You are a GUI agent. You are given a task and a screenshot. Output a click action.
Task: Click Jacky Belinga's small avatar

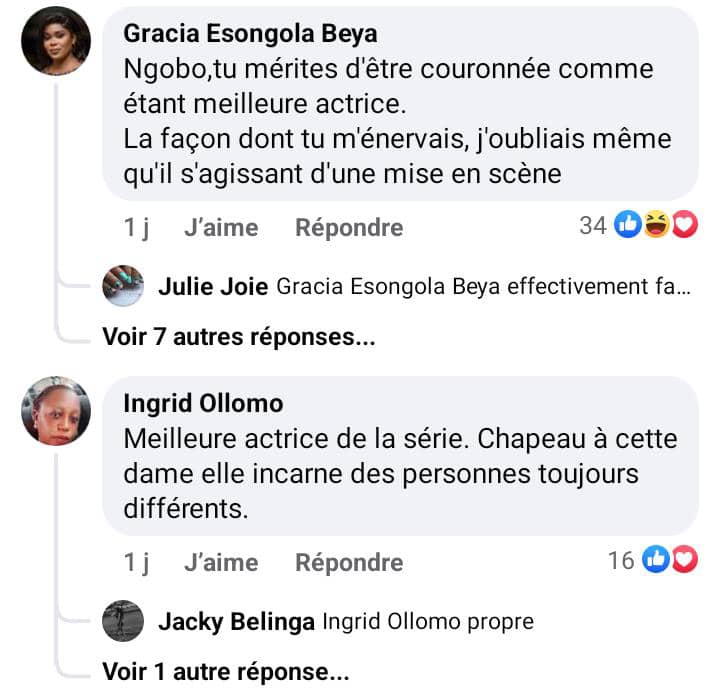tap(123, 621)
